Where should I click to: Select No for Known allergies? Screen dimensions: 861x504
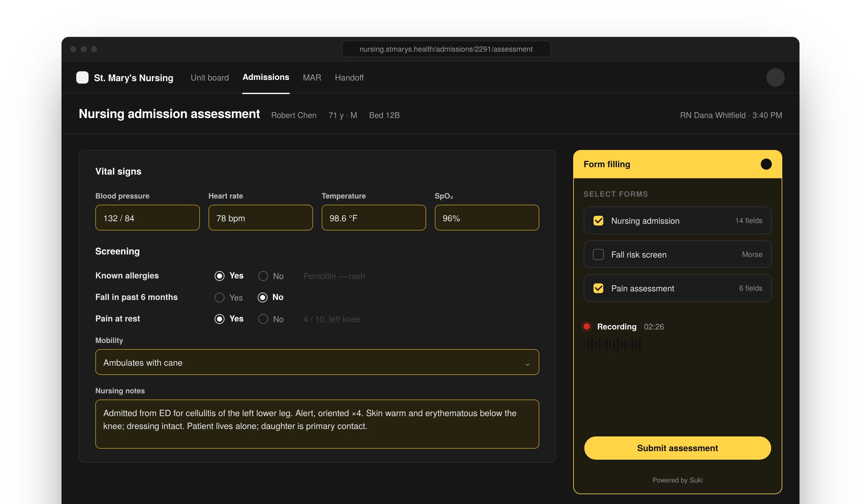pyautogui.click(x=263, y=276)
